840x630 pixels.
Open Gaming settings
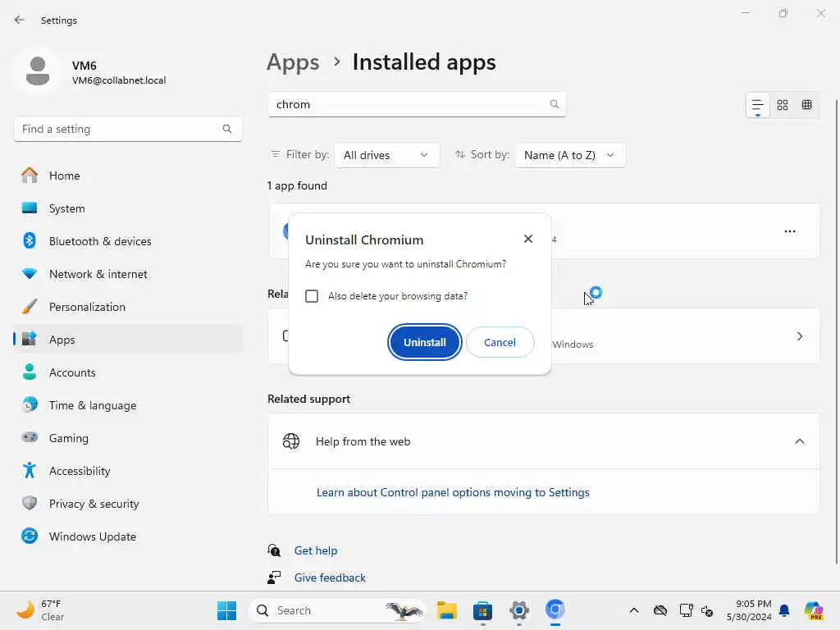[x=127, y=438]
